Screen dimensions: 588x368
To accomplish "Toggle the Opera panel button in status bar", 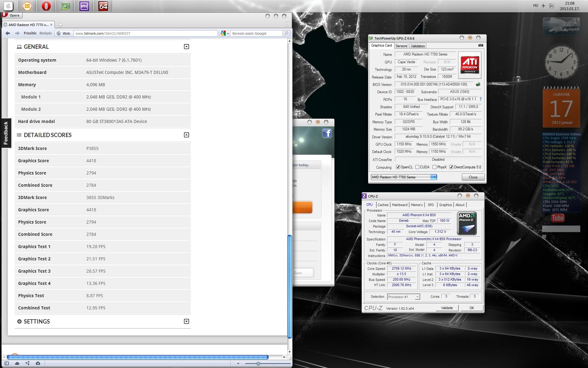I will tap(7, 363).
